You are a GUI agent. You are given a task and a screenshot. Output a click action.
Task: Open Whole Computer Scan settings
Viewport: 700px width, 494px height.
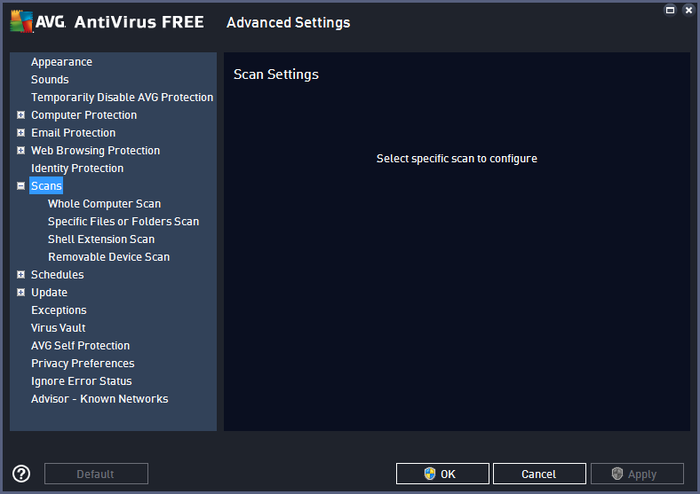[104, 204]
